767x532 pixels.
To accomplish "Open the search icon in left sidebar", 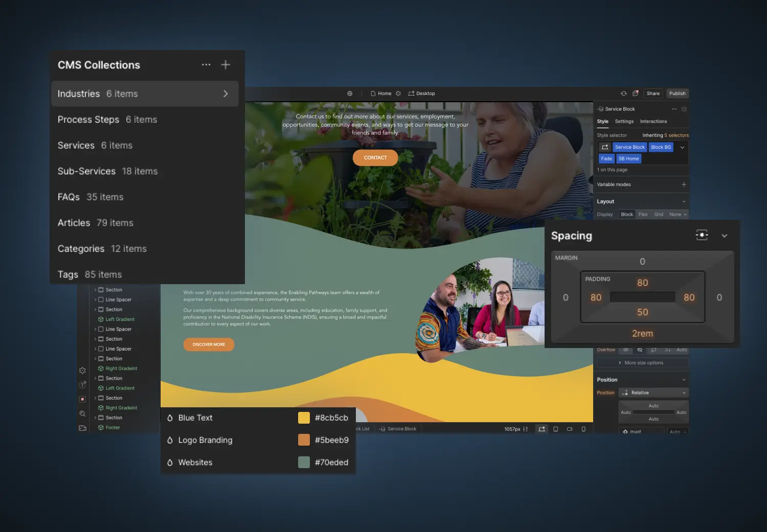I will [82, 413].
